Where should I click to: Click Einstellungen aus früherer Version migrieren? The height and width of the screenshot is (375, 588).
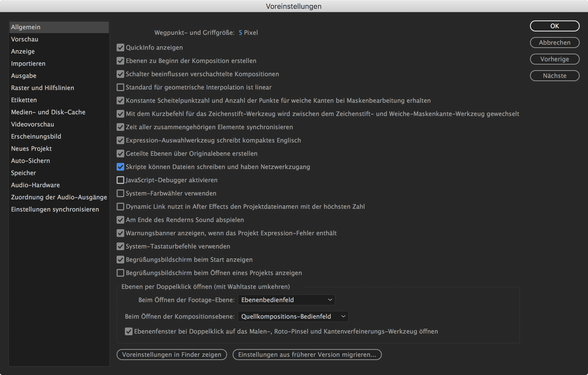click(x=307, y=355)
